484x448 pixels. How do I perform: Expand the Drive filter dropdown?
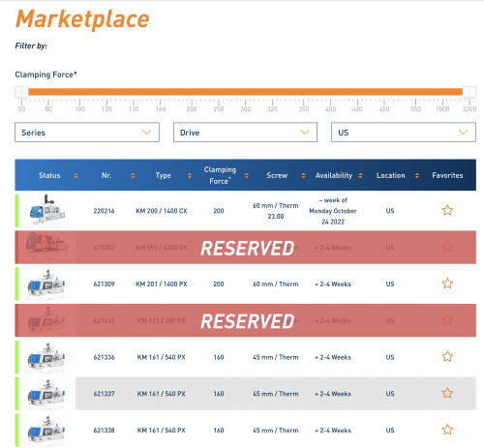pyautogui.click(x=245, y=133)
